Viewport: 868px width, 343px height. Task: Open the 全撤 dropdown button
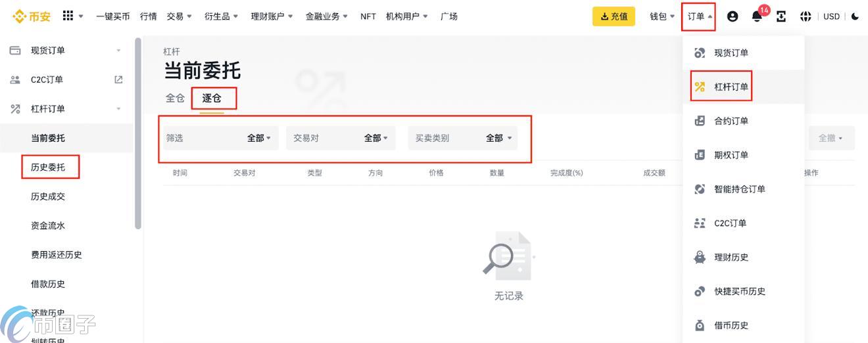click(832, 138)
